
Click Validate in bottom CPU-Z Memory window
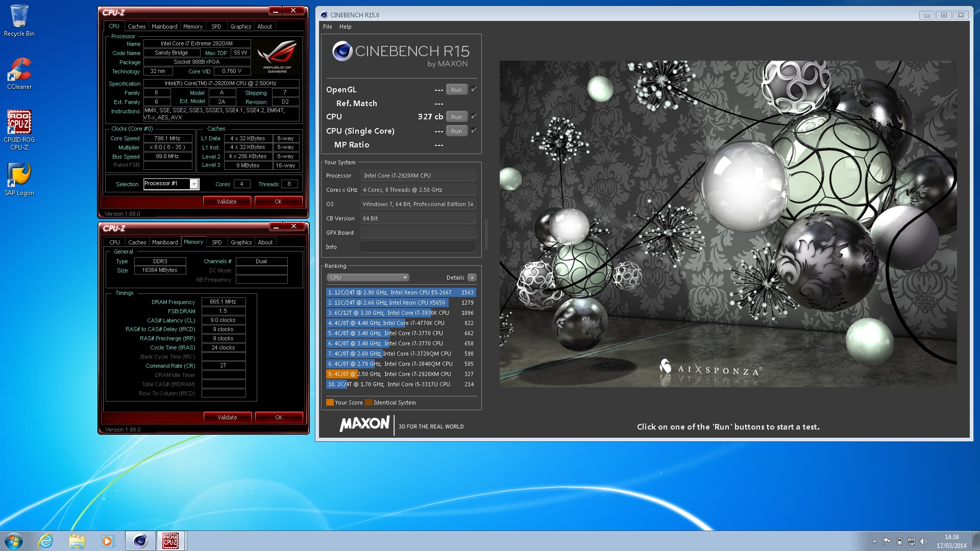pyautogui.click(x=227, y=417)
